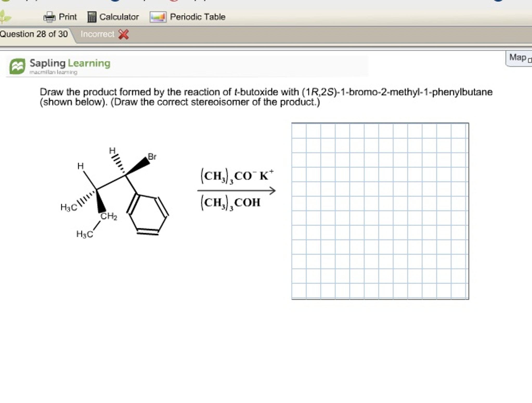Screen dimensions: 532x403
Task: Open the Calculator icon
Action: click(x=92, y=17)
